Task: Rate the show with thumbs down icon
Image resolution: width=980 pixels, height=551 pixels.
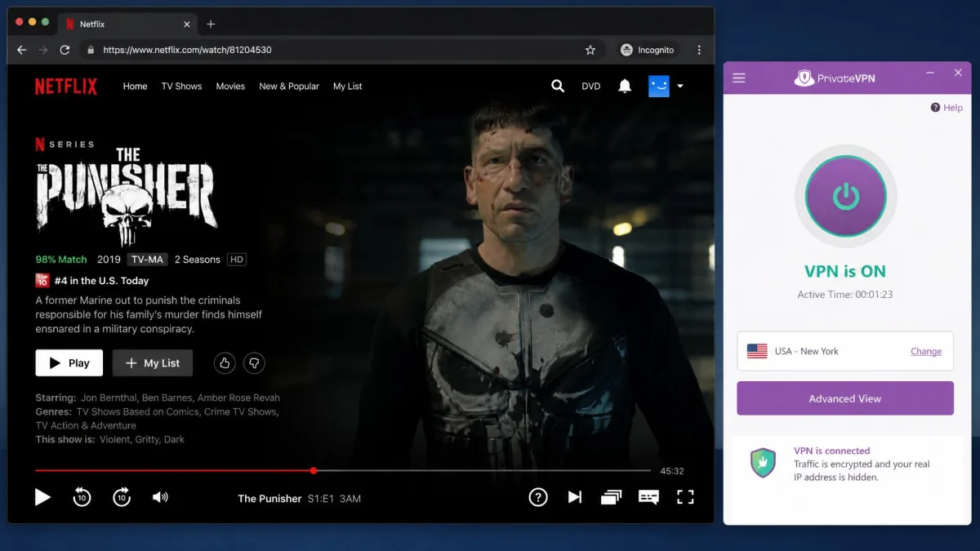Action: click(254, 363)
